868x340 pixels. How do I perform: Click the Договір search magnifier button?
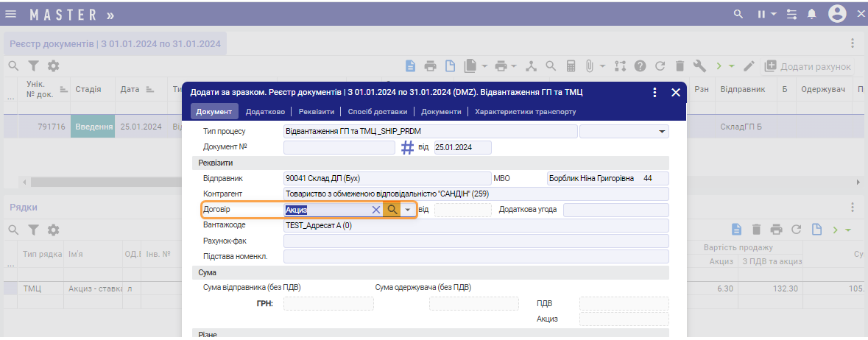(392, 210)
